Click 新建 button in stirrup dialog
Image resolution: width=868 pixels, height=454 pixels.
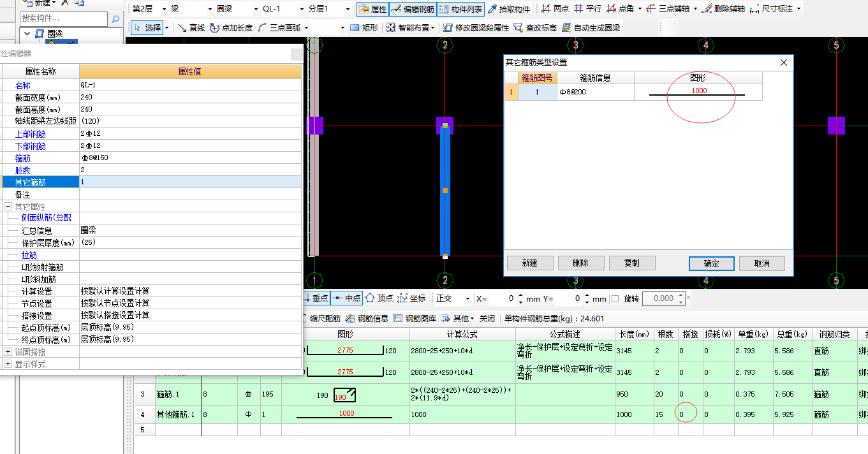[530, 263]
